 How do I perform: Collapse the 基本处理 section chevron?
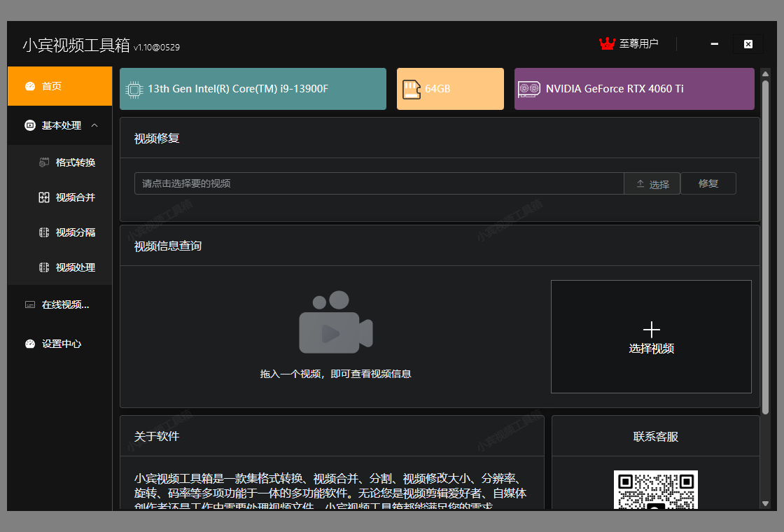pos(94,125)
